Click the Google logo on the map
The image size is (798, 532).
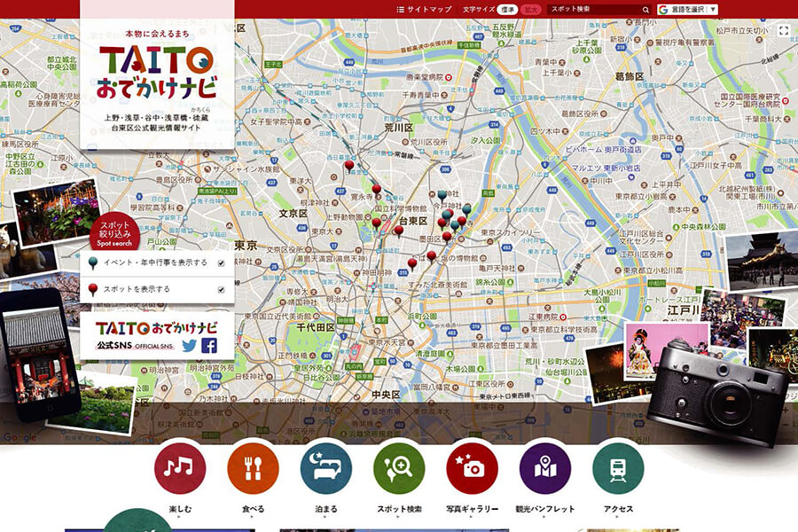[x=19, y=437]
